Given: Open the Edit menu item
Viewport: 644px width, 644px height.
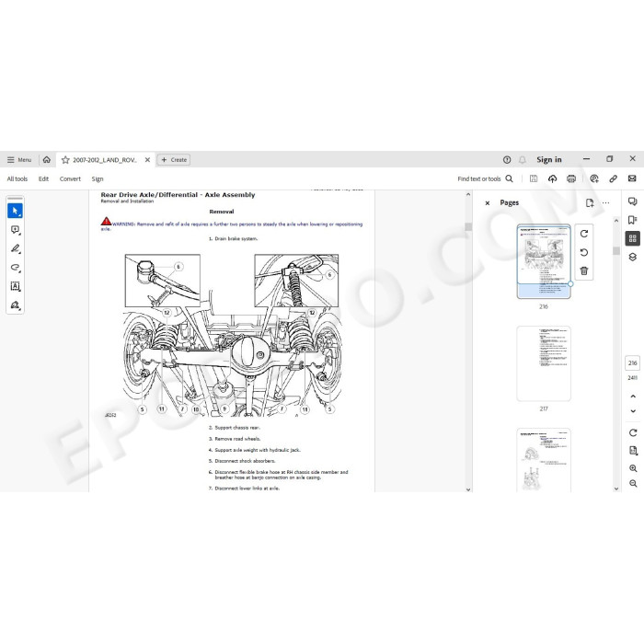Looking at the screenshot, I should click(x=43, y=179).
